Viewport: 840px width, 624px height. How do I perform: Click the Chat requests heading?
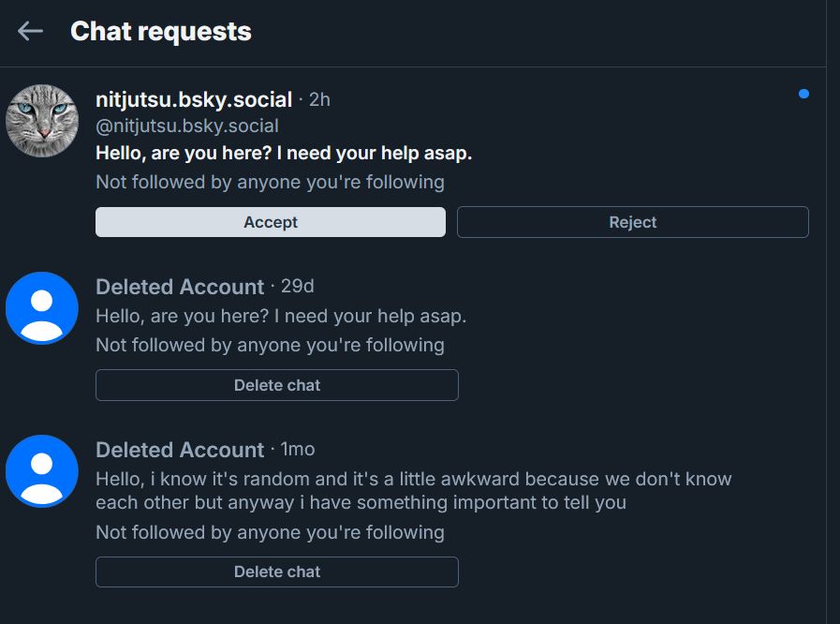161,31
